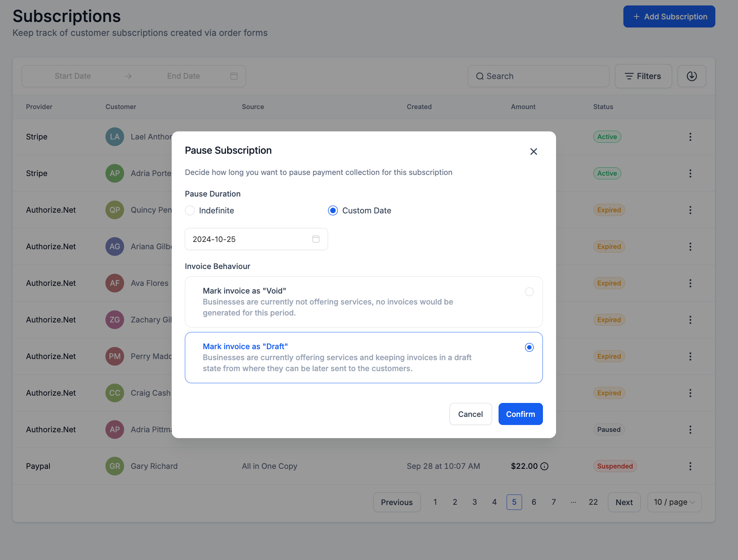Go to page 1

435,502
